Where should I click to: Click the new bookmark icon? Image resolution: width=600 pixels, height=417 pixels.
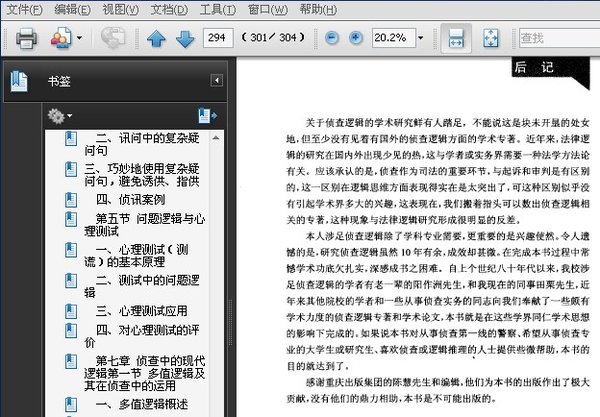(207, 116)
